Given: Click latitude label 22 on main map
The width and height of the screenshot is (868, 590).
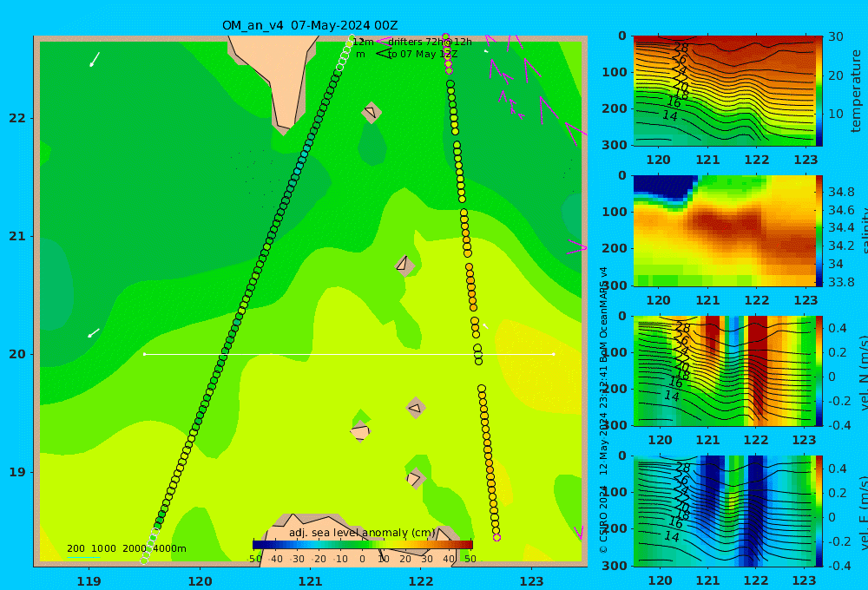Looking at the screenshot, I should 16,118.
